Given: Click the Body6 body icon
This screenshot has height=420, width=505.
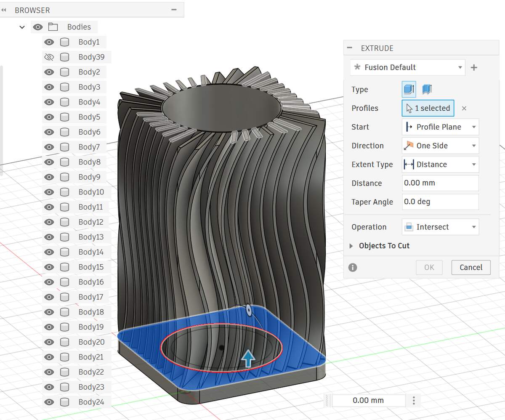Looking at the screenshot, I should [64, 132].
